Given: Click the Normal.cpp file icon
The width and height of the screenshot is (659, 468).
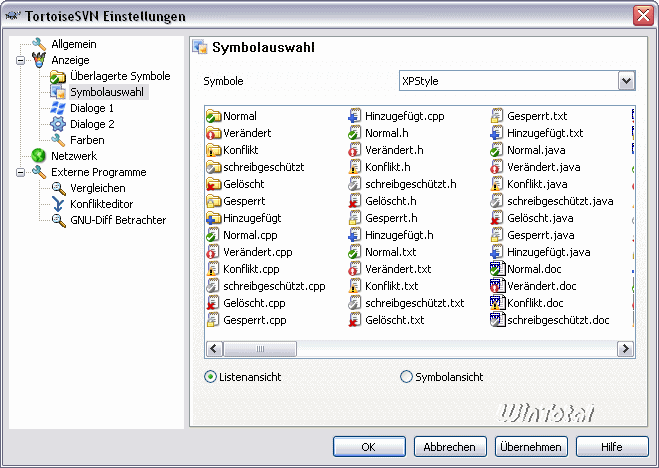Looking at the screenshot, I should [x=213, y=235].
